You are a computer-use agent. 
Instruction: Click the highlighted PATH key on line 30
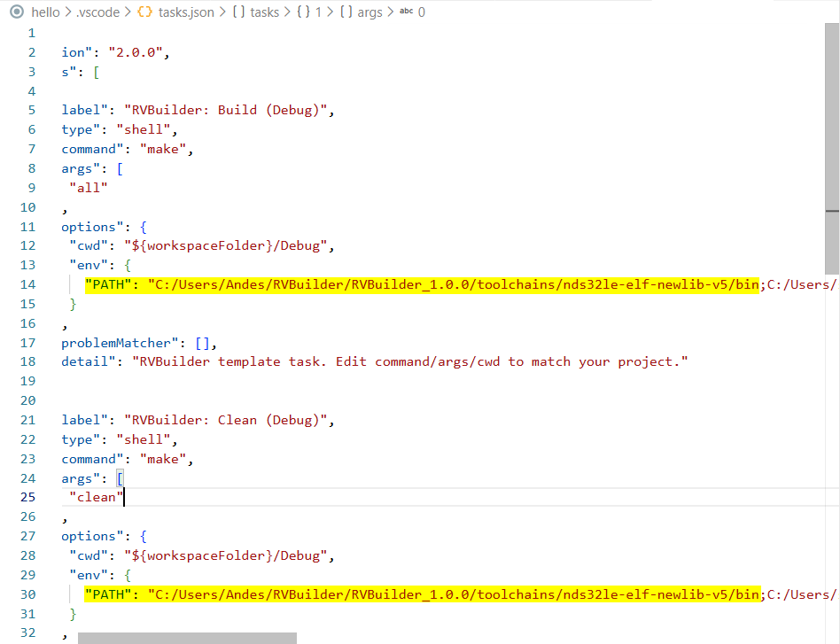111,594
